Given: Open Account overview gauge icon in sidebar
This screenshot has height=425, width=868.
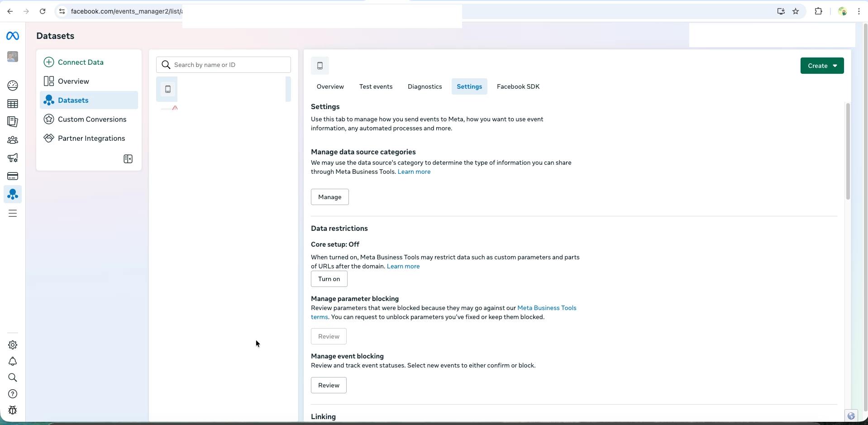Looking at the screenshot, I should click(13, 86).
